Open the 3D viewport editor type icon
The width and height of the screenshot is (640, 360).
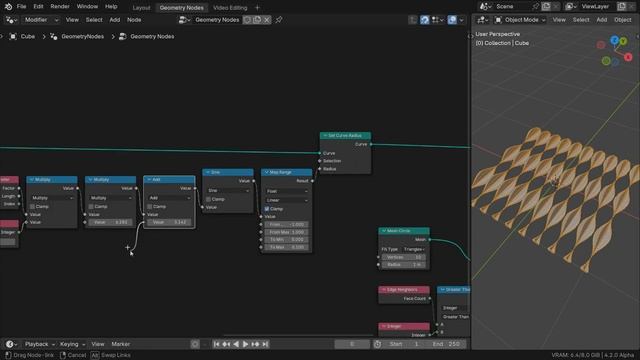tap(482, 20)
